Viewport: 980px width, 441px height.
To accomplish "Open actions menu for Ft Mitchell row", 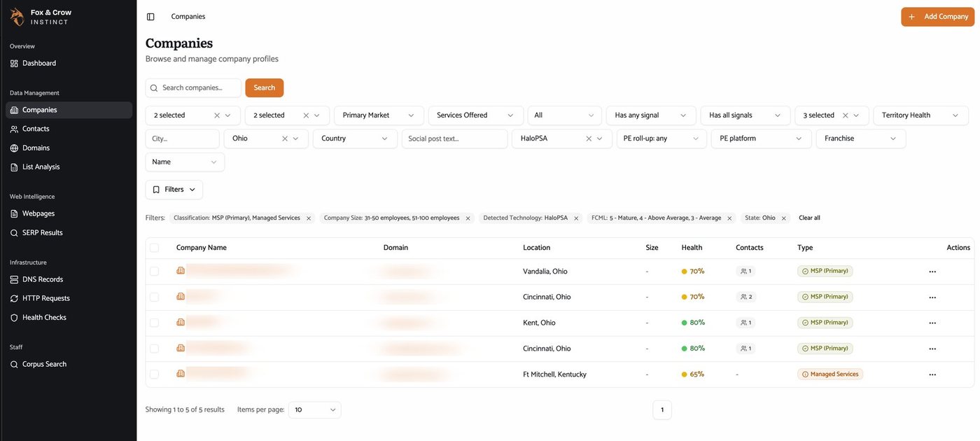I will click(x=932, y=374).
